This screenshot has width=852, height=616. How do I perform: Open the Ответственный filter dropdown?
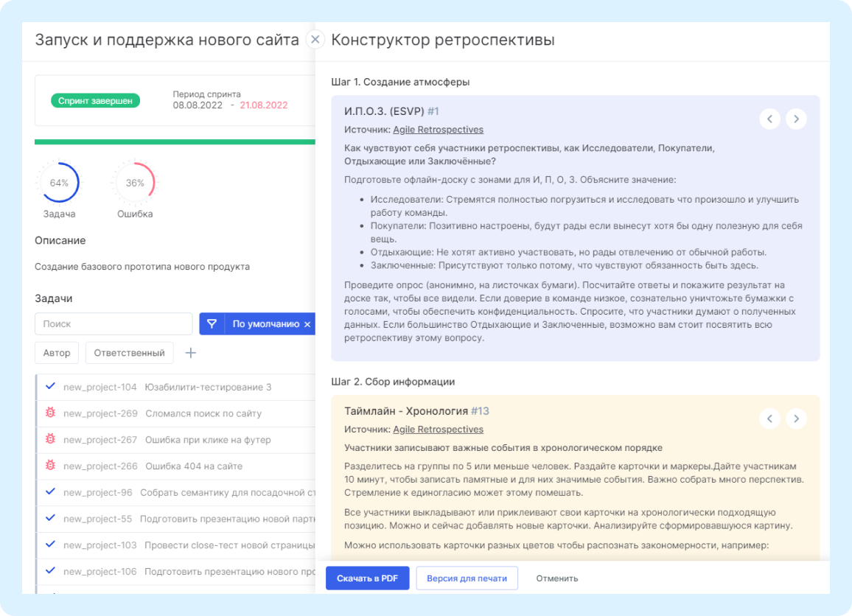click(x=129, y=353)
